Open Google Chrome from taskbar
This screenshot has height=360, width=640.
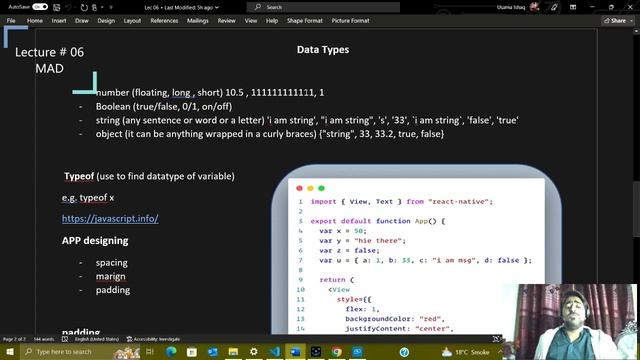(x=337, y=351)
